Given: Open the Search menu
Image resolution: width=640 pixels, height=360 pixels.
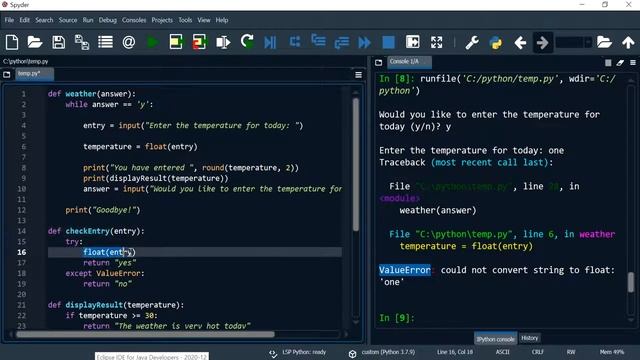Looking at the screenshot, I should (x=44, y=20).
